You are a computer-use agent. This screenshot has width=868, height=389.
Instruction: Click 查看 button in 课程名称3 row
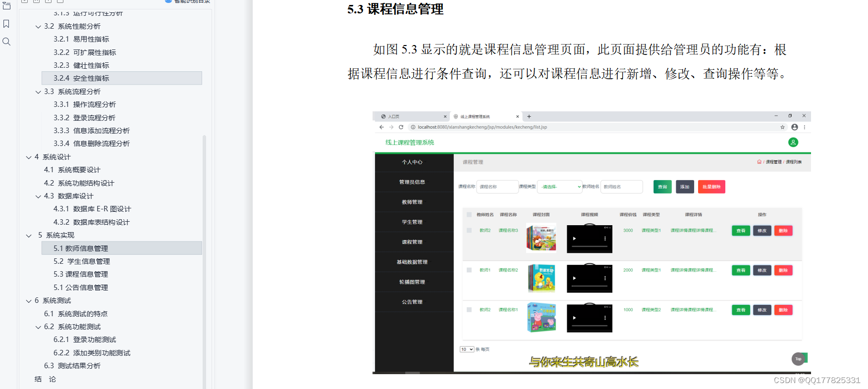[741, 231]
